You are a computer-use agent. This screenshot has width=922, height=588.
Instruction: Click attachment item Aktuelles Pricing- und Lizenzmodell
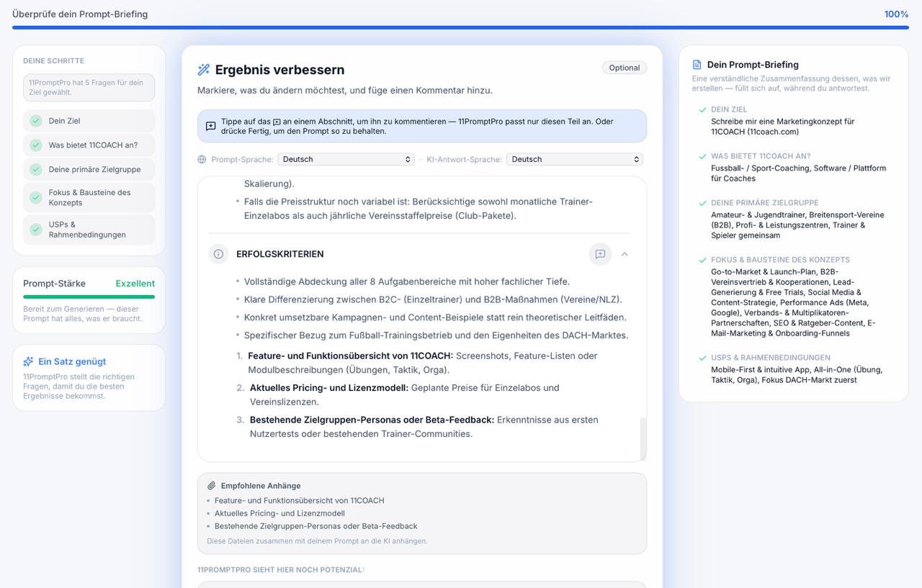click(279, 513)
